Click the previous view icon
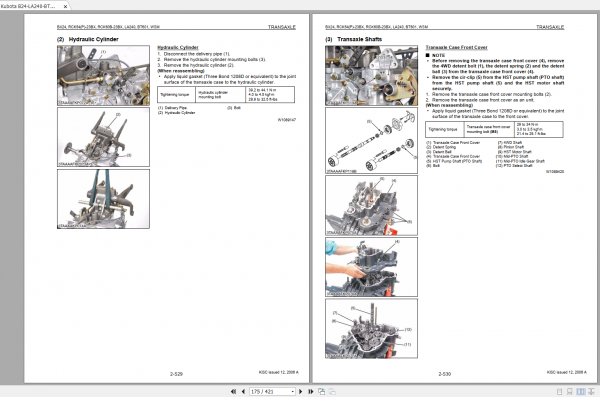Image resolution: width=600 pixels, height=397 pixels. (x=321, y=391)
